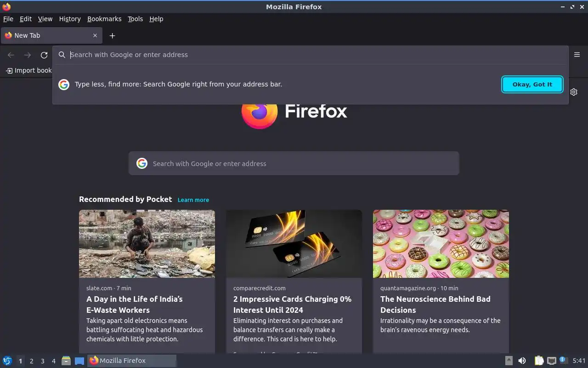Click the show desktop taskbar icon
Screen dimensions: 588x368
[79, 361]
